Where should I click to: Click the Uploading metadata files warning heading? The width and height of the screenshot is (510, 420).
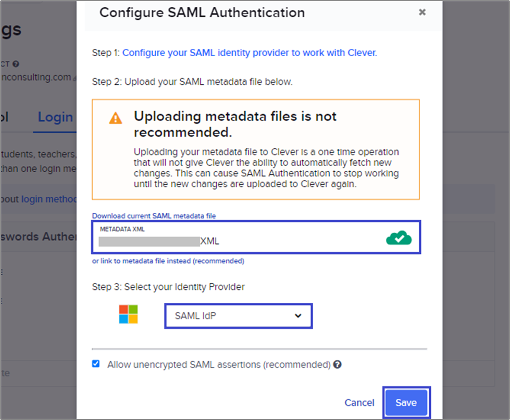coord(235,124)
